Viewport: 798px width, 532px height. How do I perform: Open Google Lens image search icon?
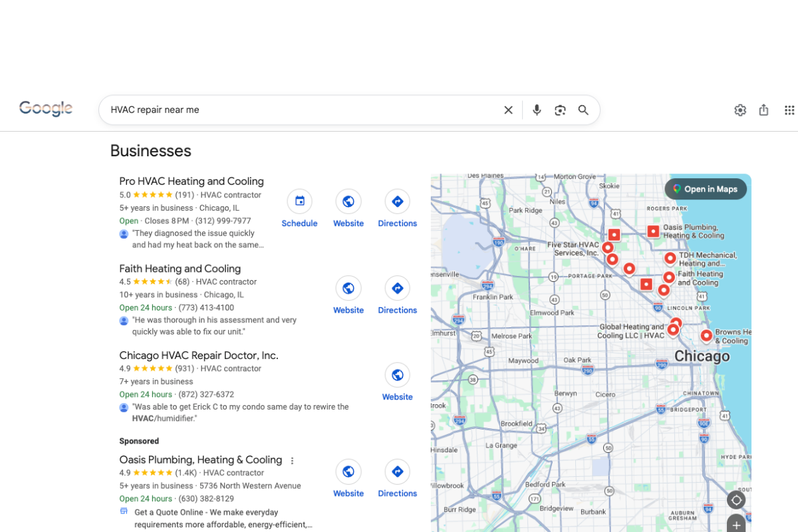pyautogui.click(x=560, y=110)
